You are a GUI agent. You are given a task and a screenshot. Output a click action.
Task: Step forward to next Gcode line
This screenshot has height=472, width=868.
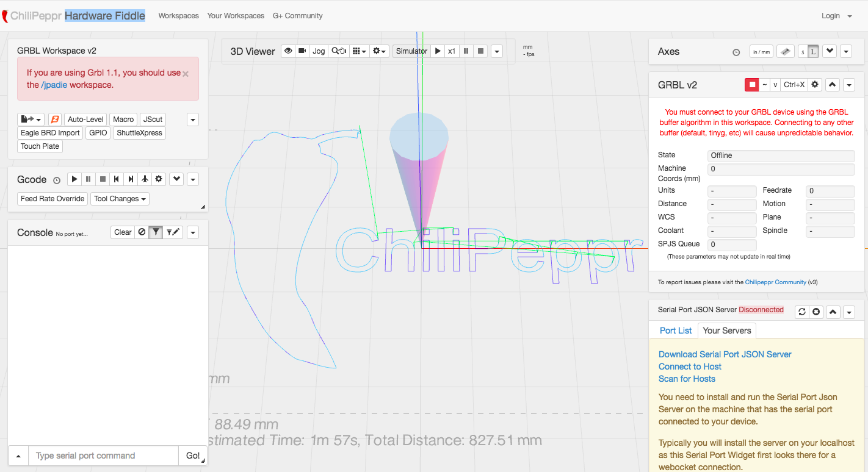[131, 179]
